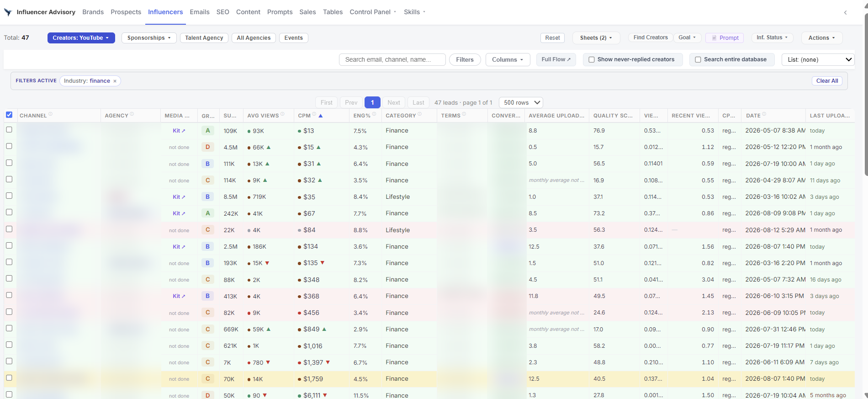Select the row checkbox for the 2.5M creator

point(9,245)
